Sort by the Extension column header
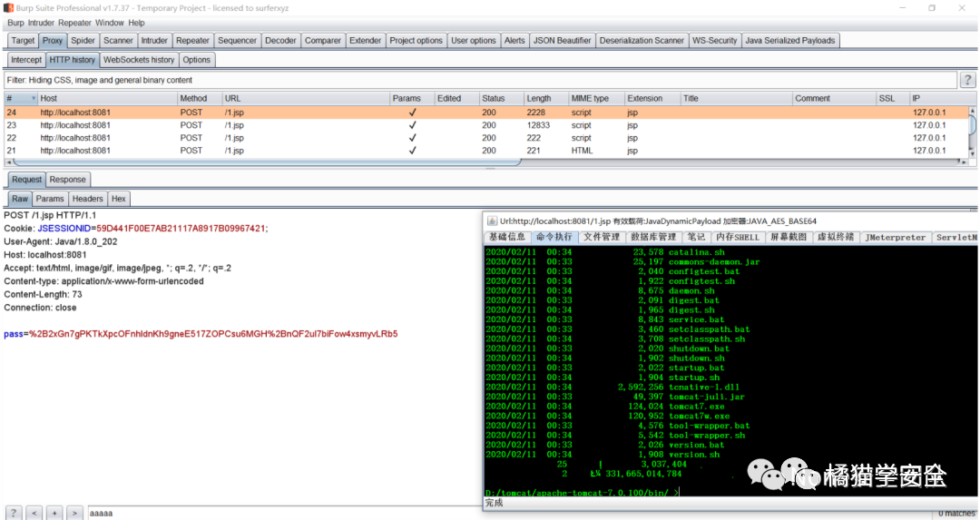The height and width of the screenshot is (520, 980). tap(653, 99)
